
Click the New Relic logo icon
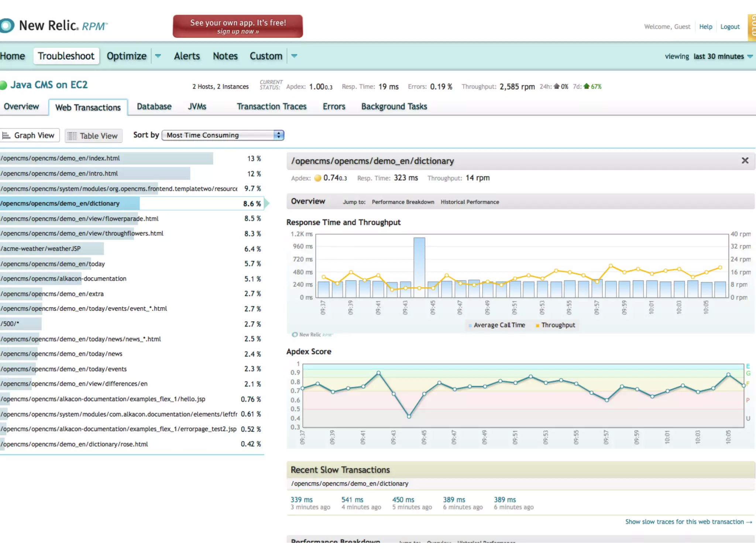(x=6, y=25)
